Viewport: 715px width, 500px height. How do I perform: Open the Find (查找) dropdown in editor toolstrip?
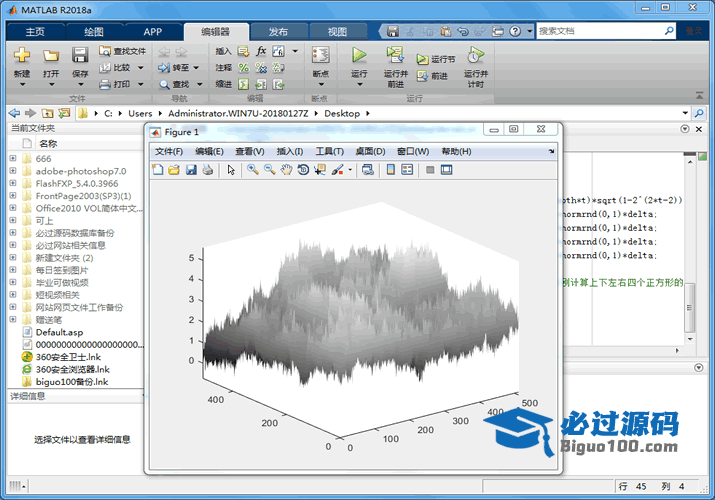[199, 84]
